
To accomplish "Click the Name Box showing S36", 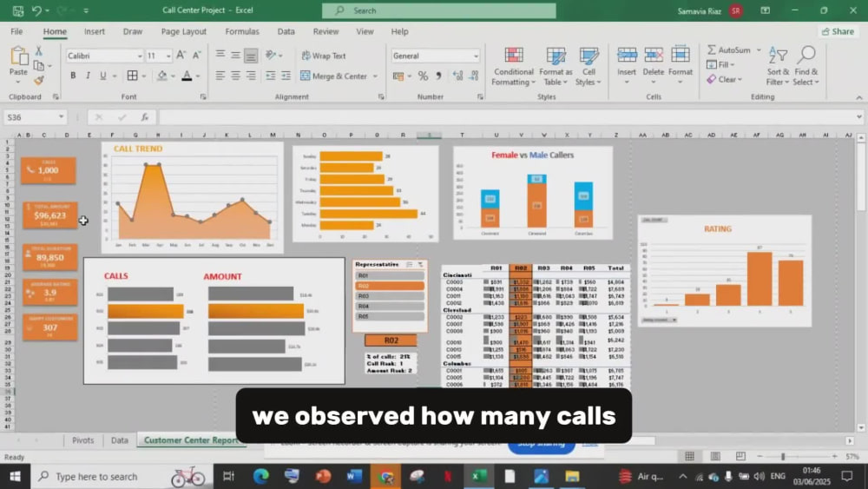I will coord(35,117).
